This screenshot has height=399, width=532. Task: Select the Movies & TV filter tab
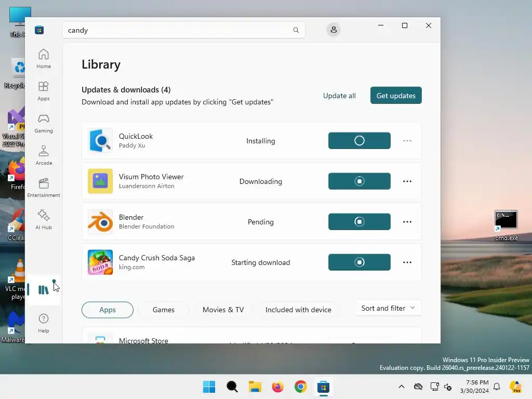point(223,310)
